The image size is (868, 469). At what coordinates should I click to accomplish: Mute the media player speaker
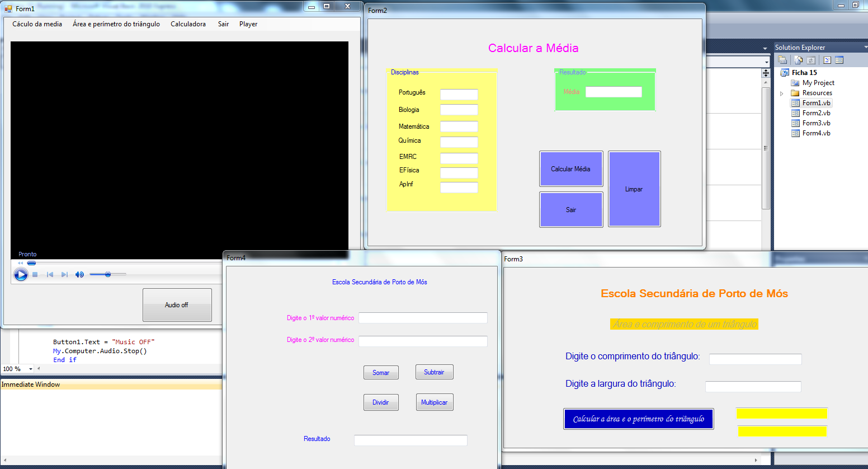click(x=79, y=275)
